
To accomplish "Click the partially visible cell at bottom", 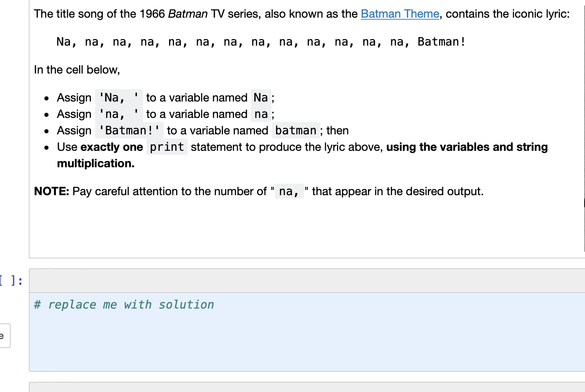I will tap(288, 388).
